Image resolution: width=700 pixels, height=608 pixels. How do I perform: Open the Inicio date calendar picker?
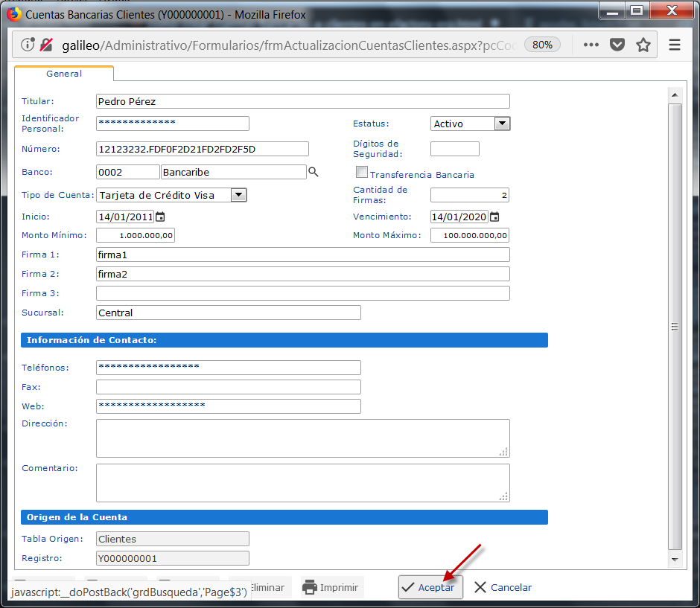click(x=159, y=217)
